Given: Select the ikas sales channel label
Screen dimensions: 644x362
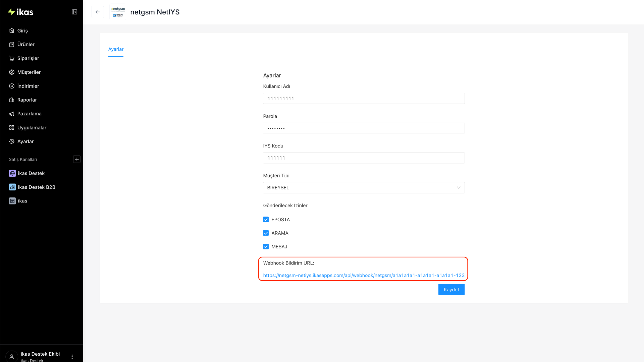Looking at the screenshot, I should [22, 201].
